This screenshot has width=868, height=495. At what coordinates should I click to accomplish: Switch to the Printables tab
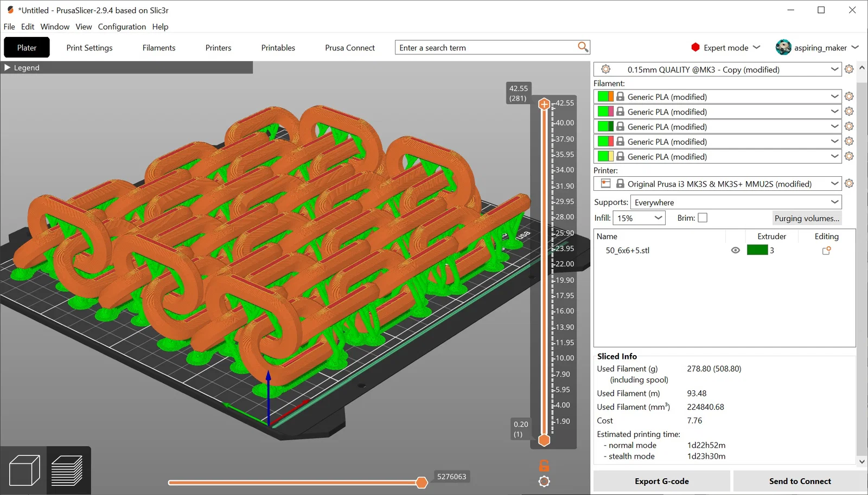tap(278, 47)
